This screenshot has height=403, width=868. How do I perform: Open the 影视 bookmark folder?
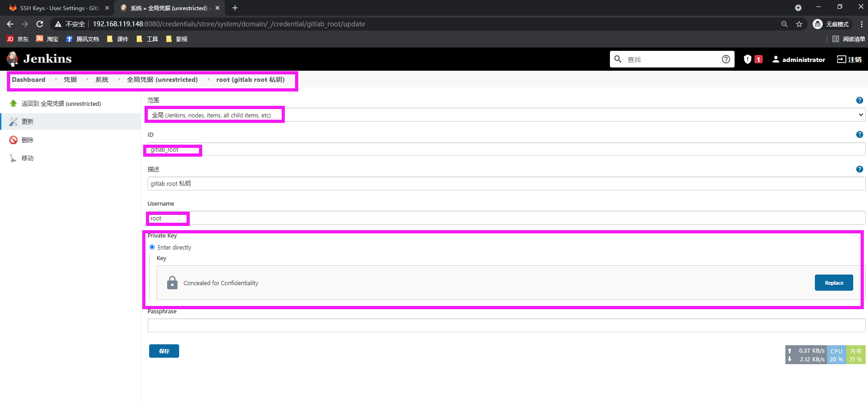177,39
